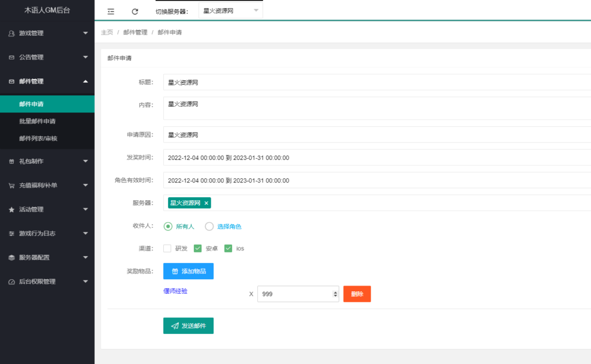
Task: Increase the 999 quantity with the stepper
Action: pos(336,291)
